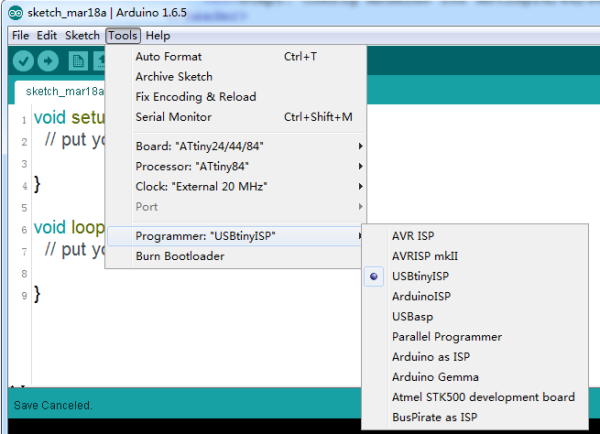Select Parallel Programmer option
Screen dimensions: 600x434
tap(474, 337)
